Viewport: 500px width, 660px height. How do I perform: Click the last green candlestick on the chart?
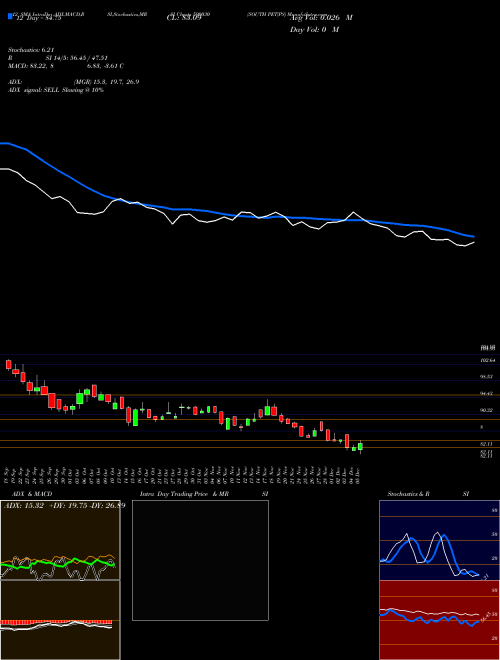point(360,447)
